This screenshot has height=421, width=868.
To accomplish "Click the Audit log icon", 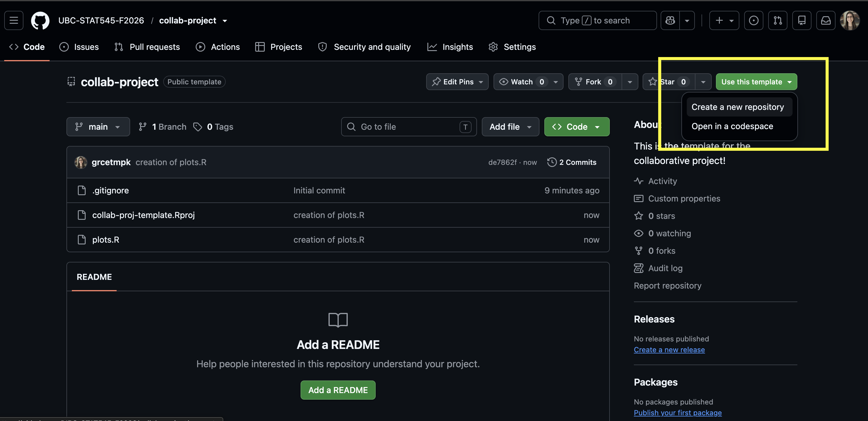I will [639, 268].
